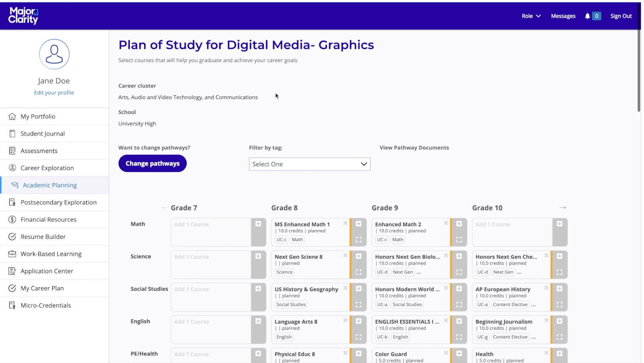Remove the Beginning Journalism course
The width and height of the screenshot is (644, 363).
point(546,320)
